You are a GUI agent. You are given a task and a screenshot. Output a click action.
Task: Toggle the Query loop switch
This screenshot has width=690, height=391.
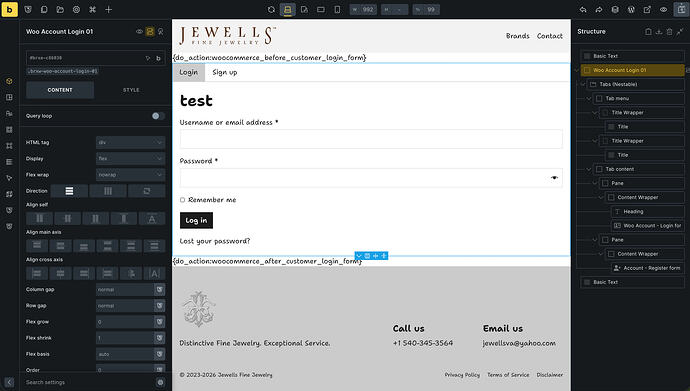coord(158,116)
